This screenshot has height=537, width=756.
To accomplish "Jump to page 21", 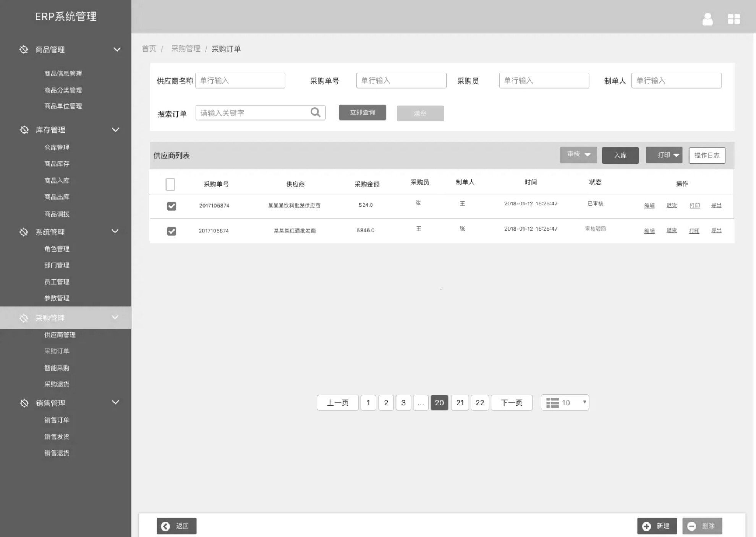I will (460, 403).
